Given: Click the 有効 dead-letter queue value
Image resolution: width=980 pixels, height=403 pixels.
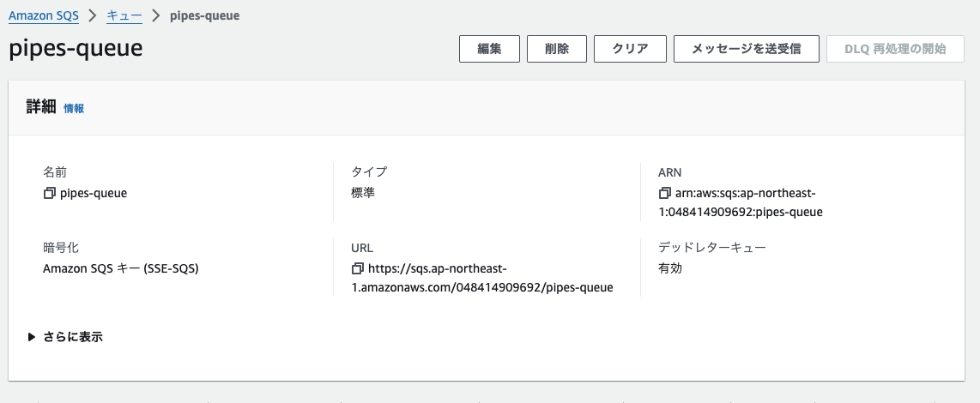Looking at the screenshot, I should click(670, 269).
